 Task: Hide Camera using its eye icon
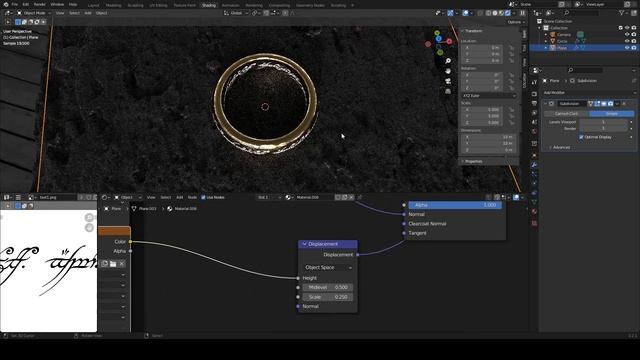(x=627, y=35)
